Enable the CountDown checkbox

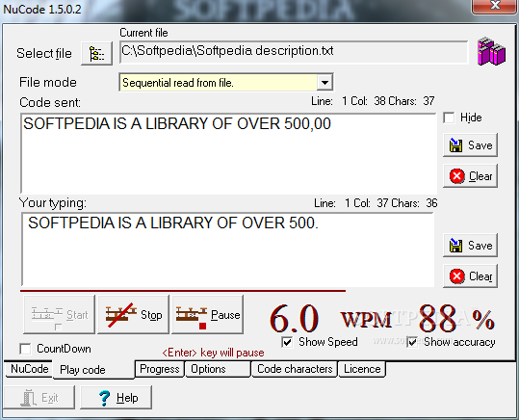(x=25, y=349)
